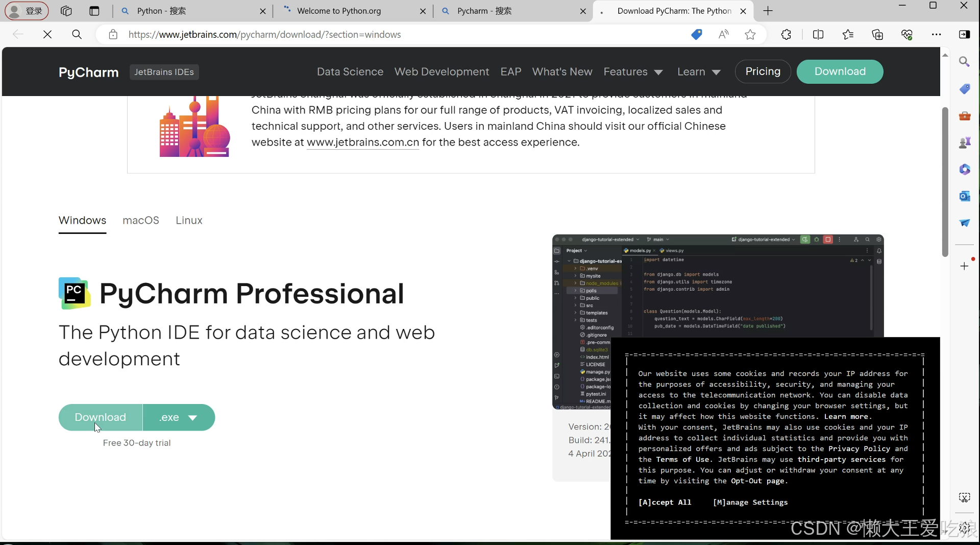Click the PyCharm Professional PC logo
980x545 pixels.
[x=75, y=293]
